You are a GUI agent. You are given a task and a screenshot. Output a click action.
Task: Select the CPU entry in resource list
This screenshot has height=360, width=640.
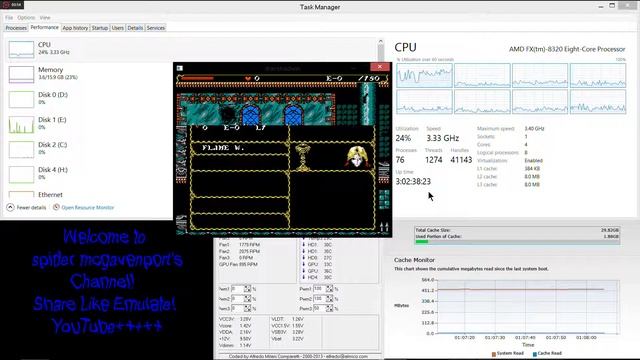[x=191, y=49]
